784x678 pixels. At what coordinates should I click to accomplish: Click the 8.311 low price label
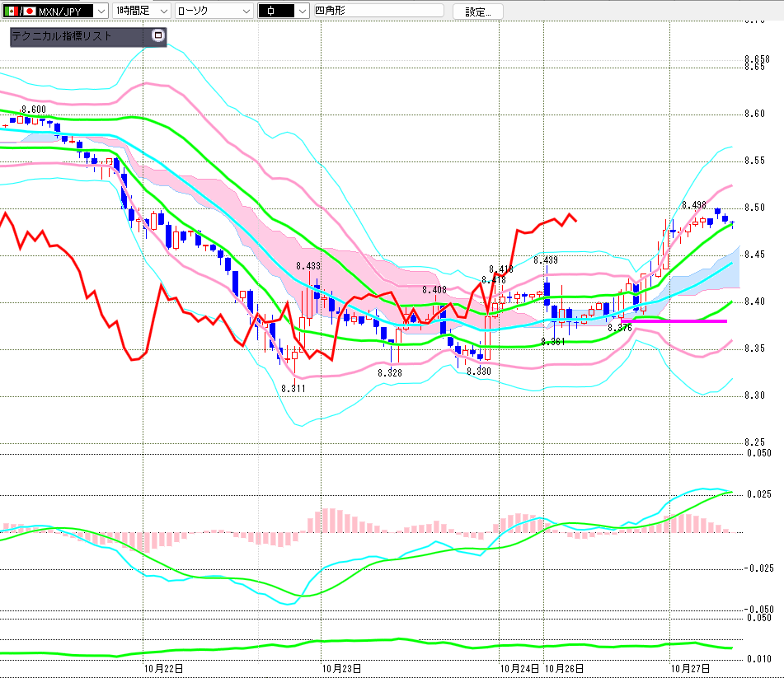293,388
